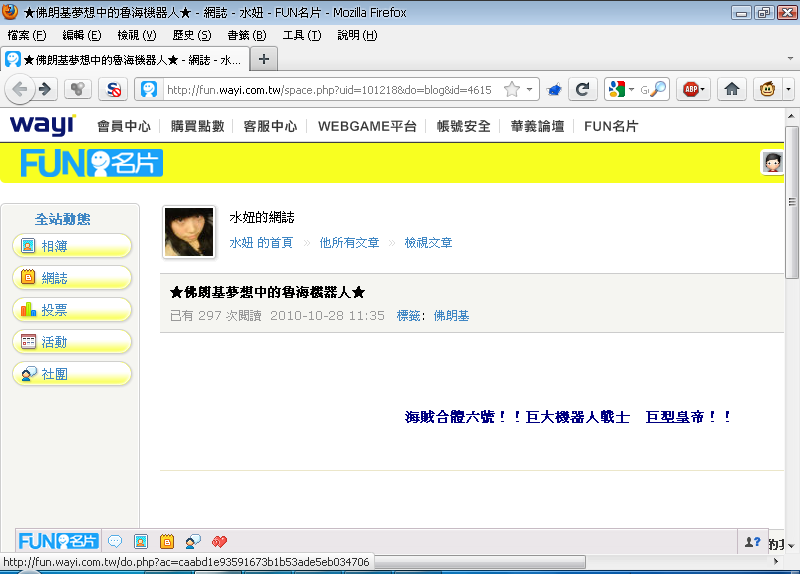Image resolution: width=800 pixels, height=574 pixels.
Task: Open the Google search engine dropdown
Action: pyautogui.click(x=631, y=89)
